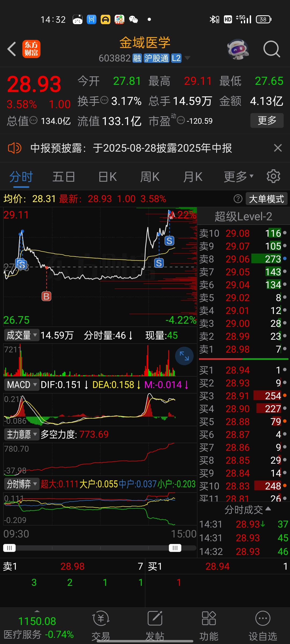Select 卖10 row at 29.08
The height and width of the screenshot is (644, 290).
[x=243, y=233]
